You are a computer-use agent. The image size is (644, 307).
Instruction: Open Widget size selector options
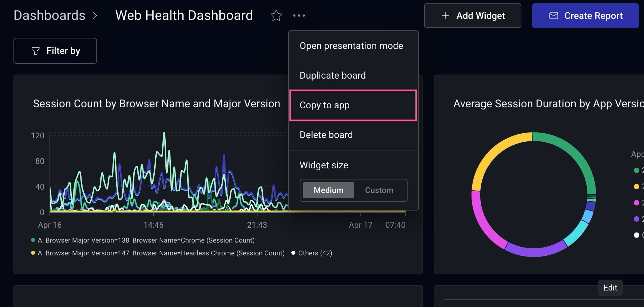(324, 165)
